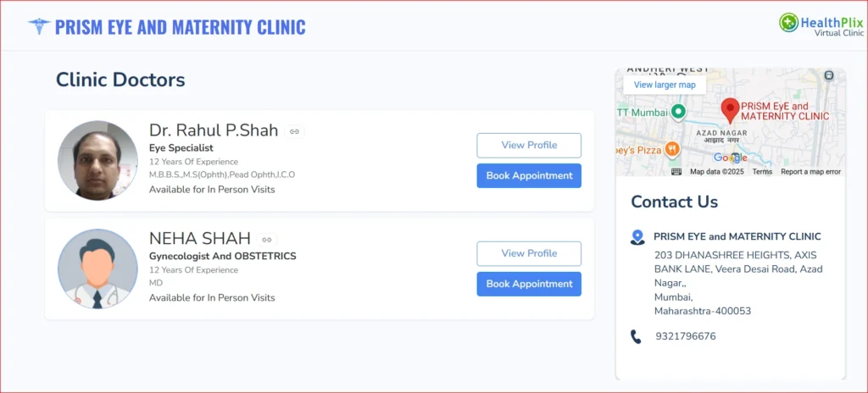Click the orange pizza restaurant map marker

[673, 149]
